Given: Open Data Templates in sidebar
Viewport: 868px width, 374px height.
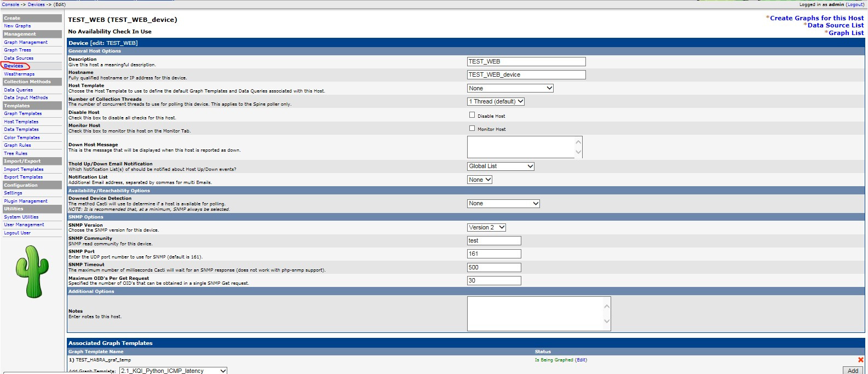Looking at the screenshot, I should point(21,129).
